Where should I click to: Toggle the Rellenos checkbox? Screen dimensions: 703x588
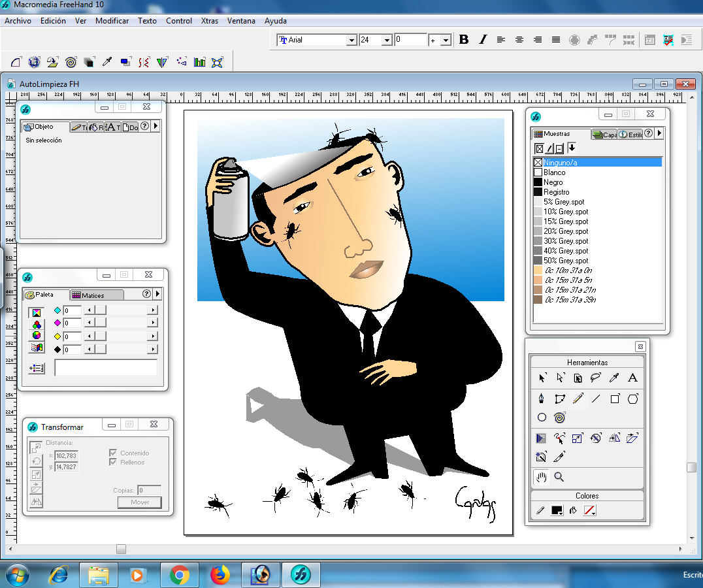(x=113, y=462)
